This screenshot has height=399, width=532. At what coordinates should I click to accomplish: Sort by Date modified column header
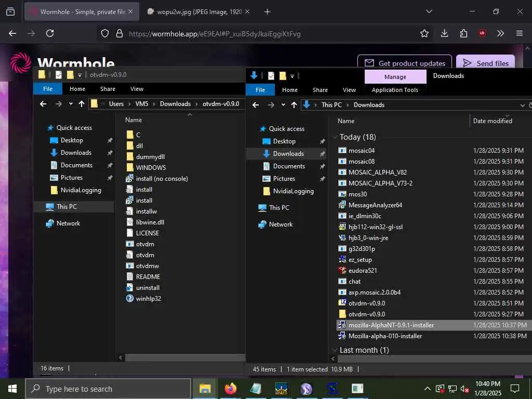pos(493,121)
